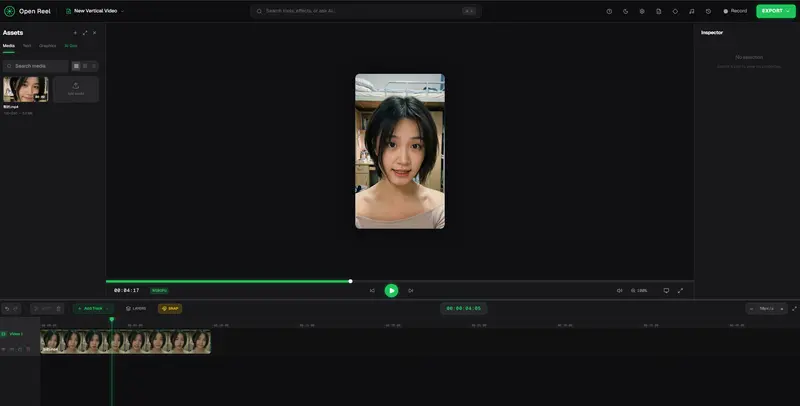Open the green EXPORT dropdown button
Viewport: 800px width, 406px height.
776,11
